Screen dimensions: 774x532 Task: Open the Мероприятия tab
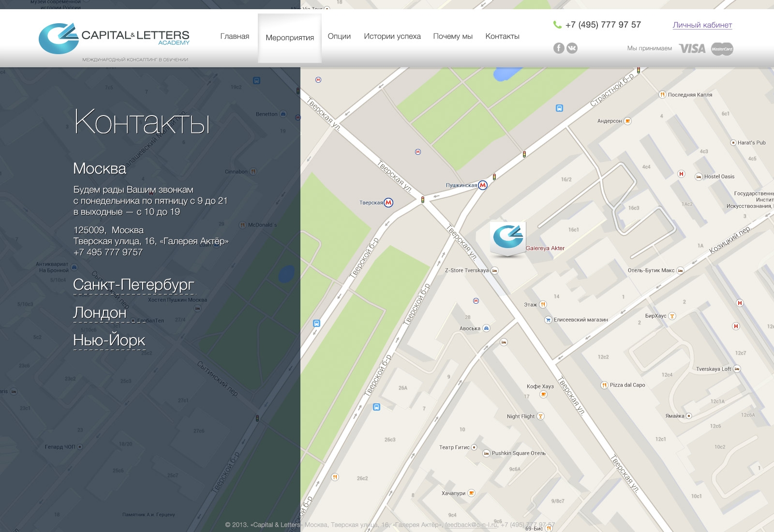coord(290,38)
